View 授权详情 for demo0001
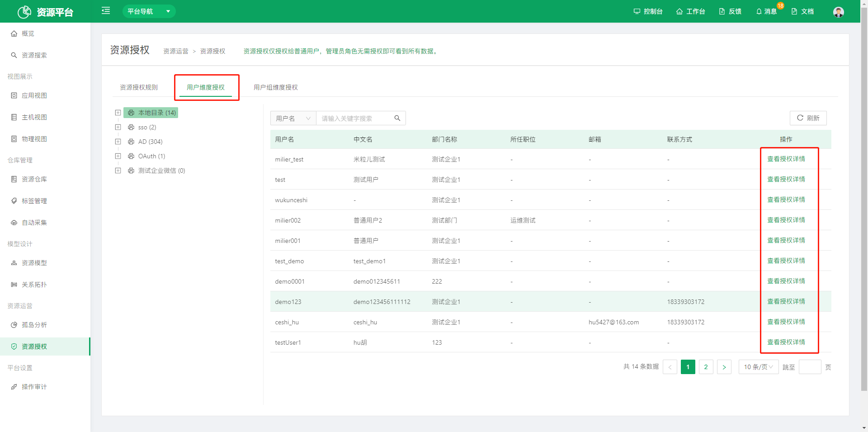Viewport: 868px width, 432px height. pyautogui.click(x=786, y=281)
